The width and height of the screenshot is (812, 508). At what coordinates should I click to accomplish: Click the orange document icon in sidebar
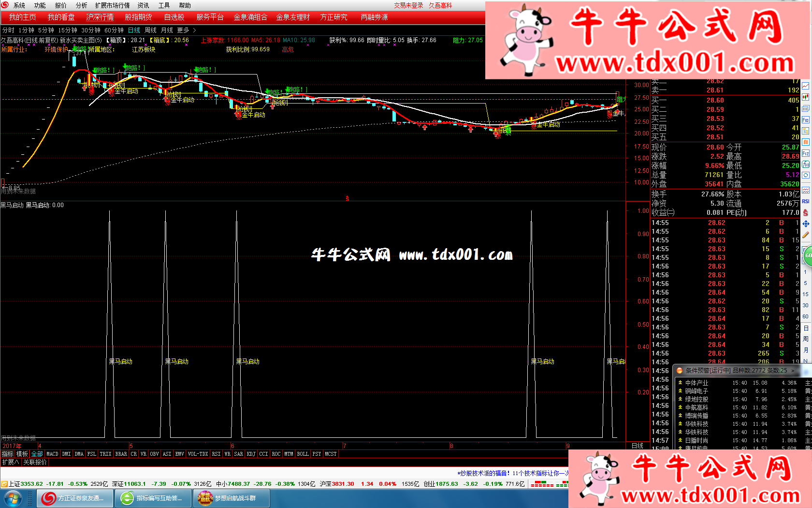point(806,142)
